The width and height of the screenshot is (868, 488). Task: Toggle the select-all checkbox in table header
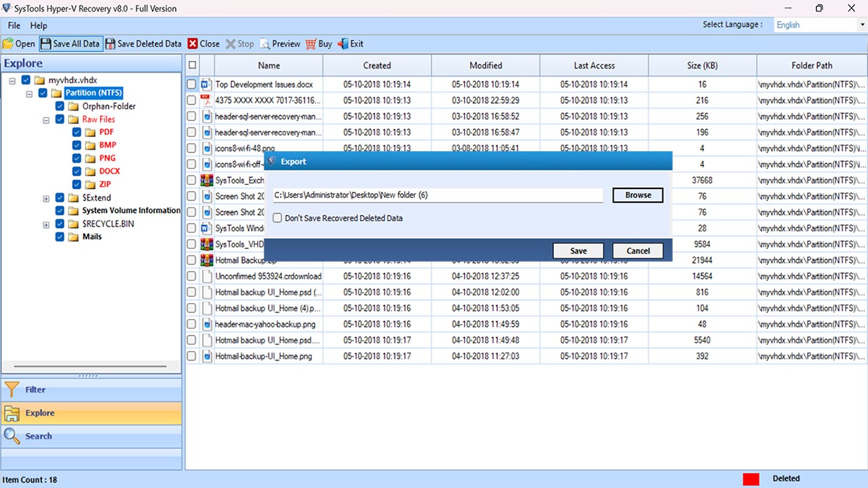coord(193,65)
